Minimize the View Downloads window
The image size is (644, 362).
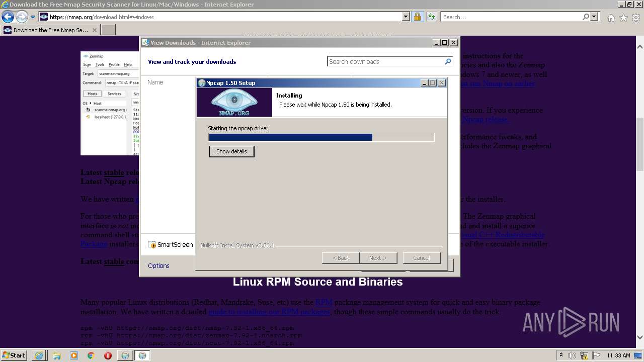436,43
